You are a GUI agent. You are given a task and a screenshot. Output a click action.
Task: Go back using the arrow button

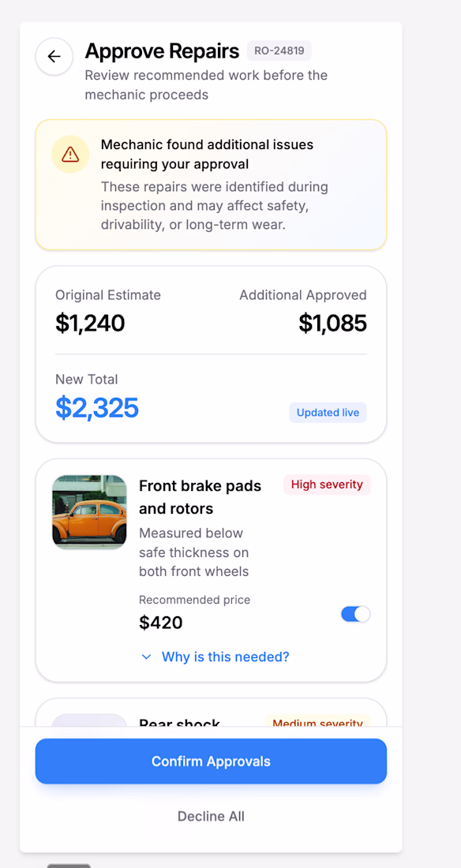(x=54, y=56)
